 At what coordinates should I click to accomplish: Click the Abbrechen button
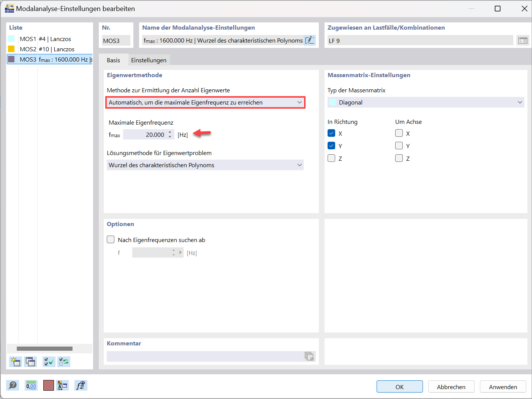451,386
